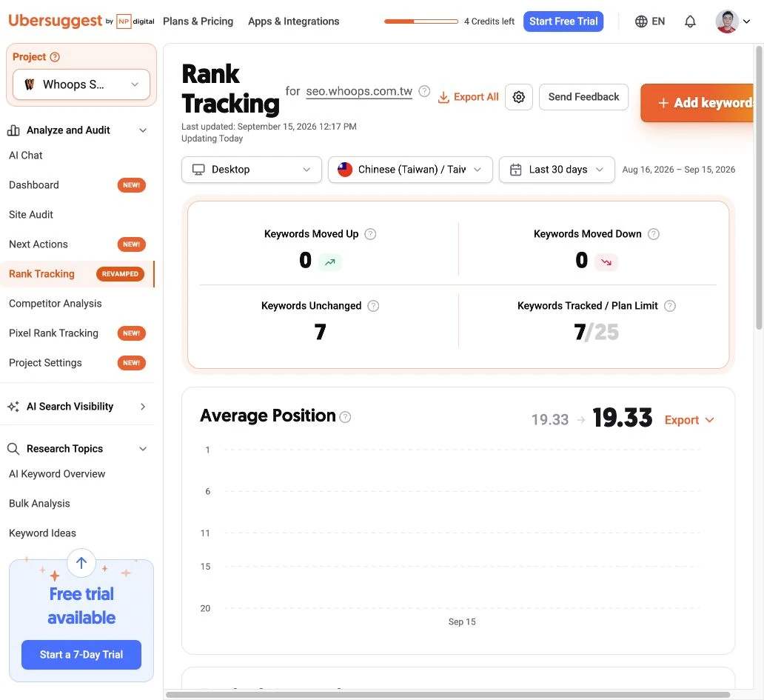Click the vertical page scrollbar
The height and width of the screenshot is (700, 764).
[x=759, y=187]
